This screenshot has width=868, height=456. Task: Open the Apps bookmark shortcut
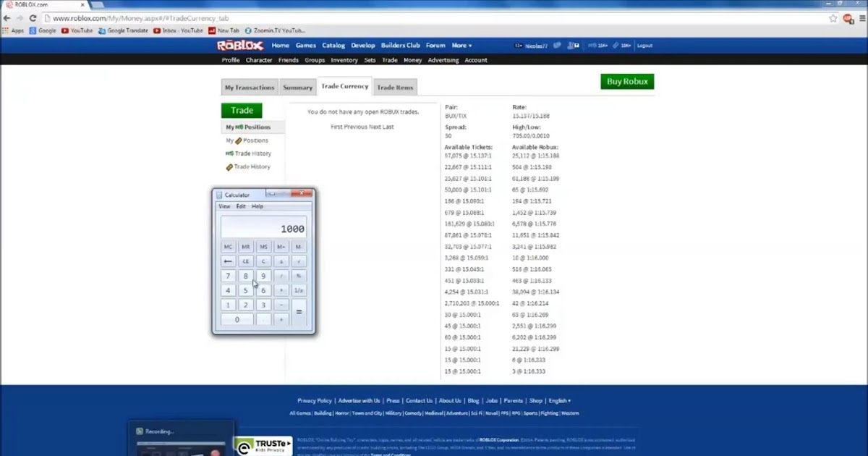pyautogui.click(x=13, y=30)
